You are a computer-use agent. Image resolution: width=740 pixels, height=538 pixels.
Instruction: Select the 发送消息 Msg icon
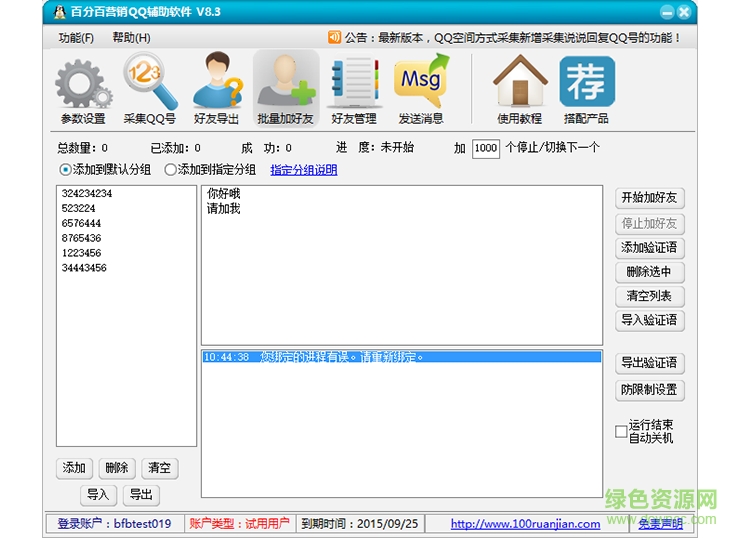(421, 83)
